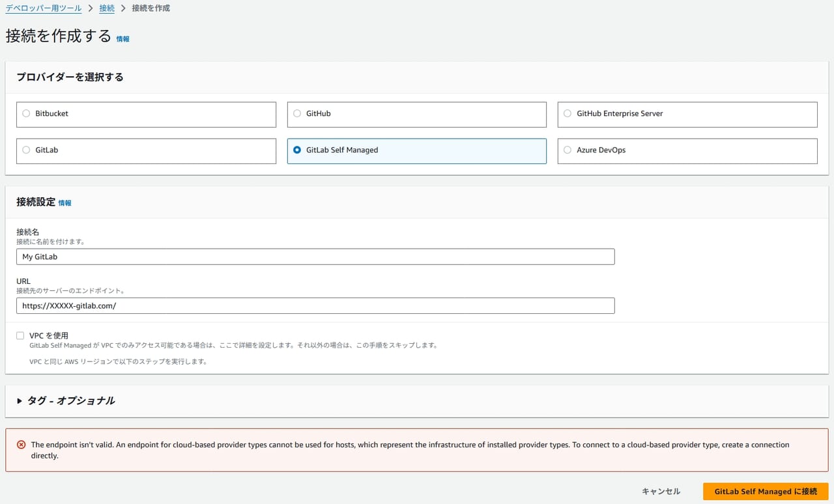This screenshot has height=504, width=834.
Task: Click the プロバイダーを選択する section heading
Action: [x=70, y=77]
